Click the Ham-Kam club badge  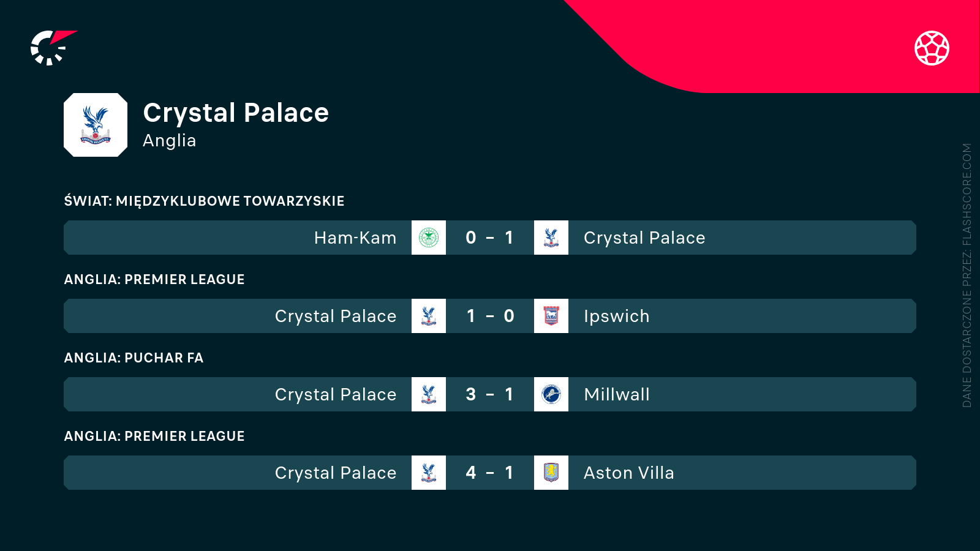pos(429,238)
